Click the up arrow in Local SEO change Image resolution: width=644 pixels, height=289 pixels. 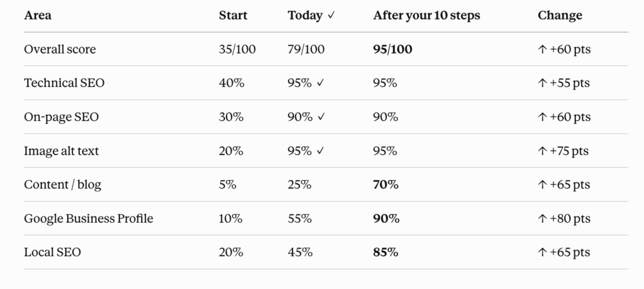[x=542, y=252]
